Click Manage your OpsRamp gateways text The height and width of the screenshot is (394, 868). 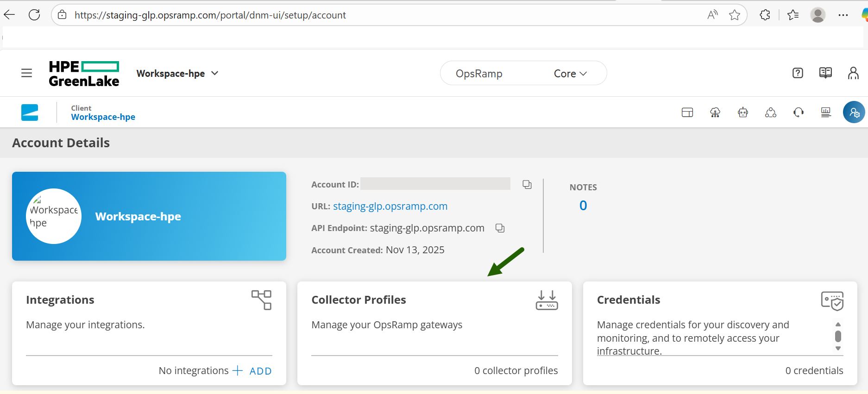coord(387,325)
